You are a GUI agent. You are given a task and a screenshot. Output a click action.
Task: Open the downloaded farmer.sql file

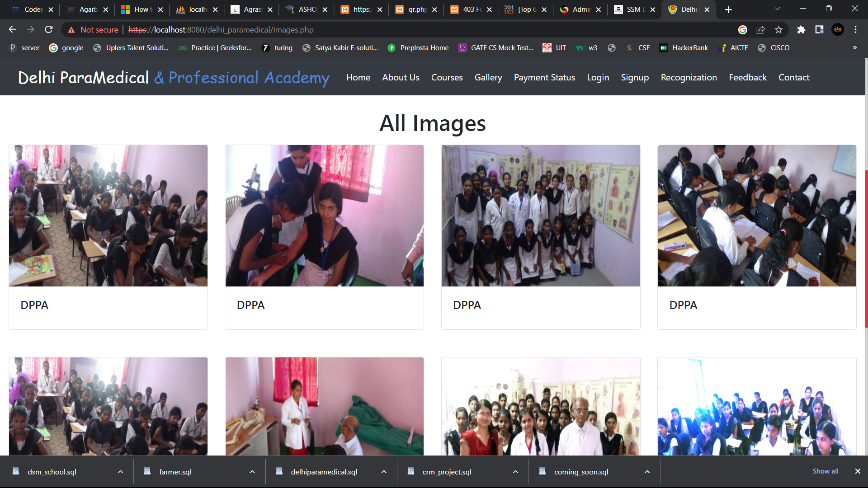pos(175,472)
